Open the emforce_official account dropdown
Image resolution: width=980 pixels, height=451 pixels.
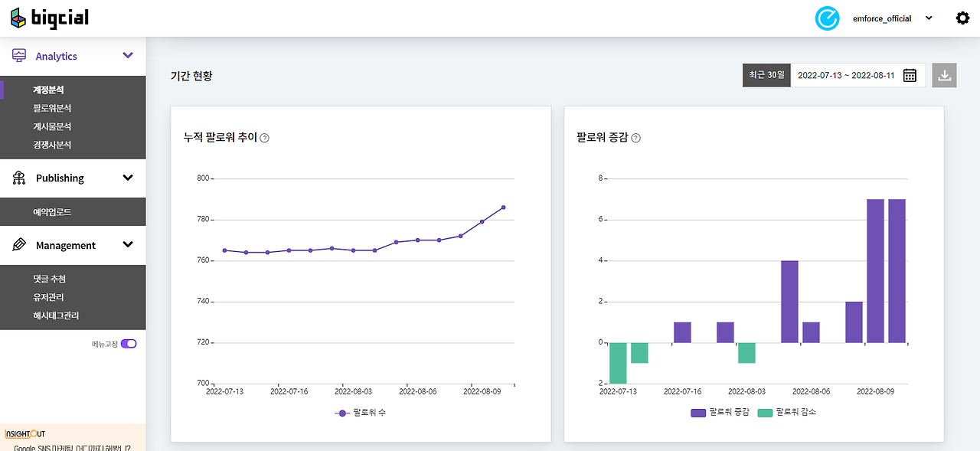929,18
